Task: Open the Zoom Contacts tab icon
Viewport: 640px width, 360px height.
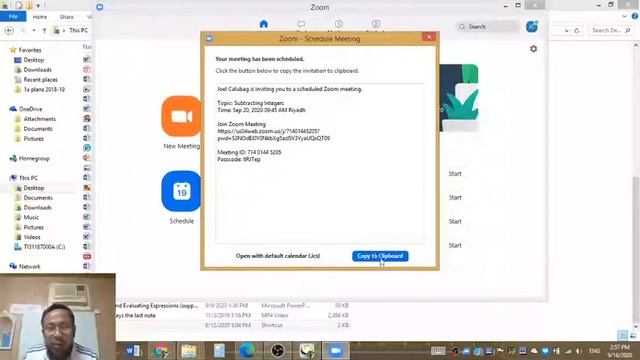Action: tap(376, 24)
